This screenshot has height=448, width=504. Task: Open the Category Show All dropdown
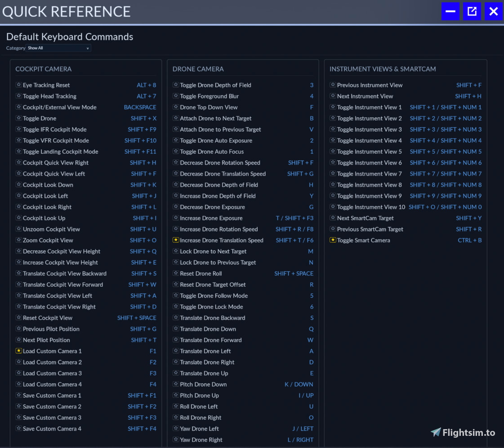coord(58,48)
